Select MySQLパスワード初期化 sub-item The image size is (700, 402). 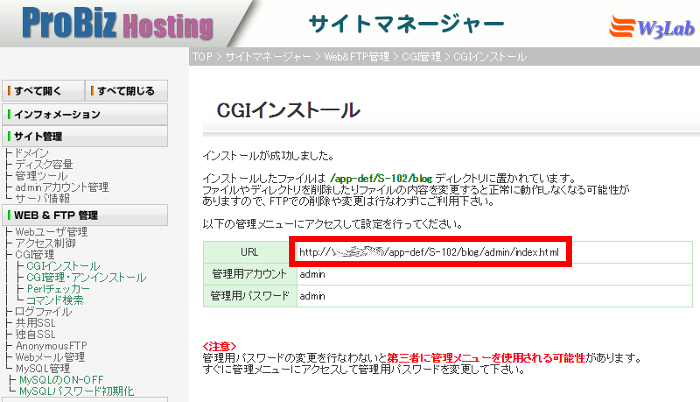coord(76,392)
